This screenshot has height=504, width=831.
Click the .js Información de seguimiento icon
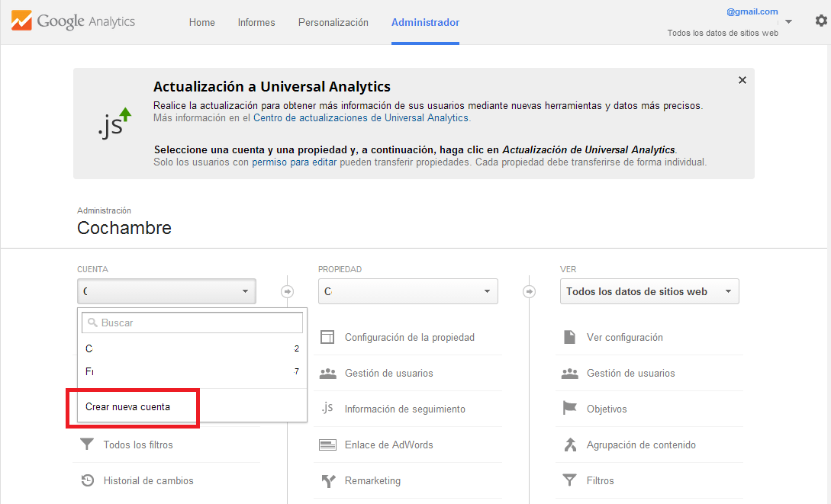pyautogui.click(x=327, y=408)
